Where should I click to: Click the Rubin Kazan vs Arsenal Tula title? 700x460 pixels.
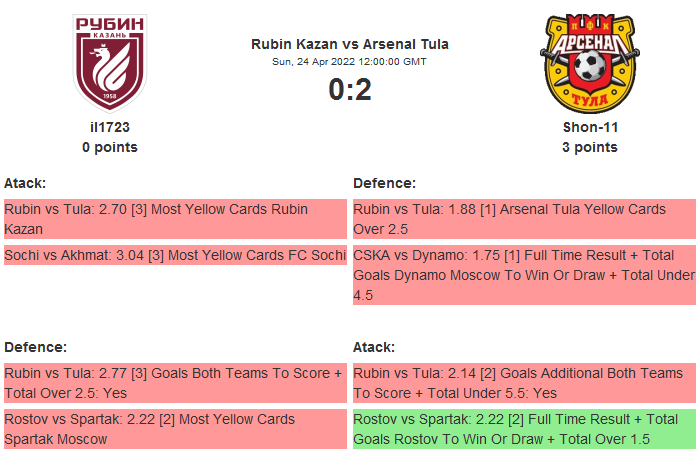[x=350, y=44]
